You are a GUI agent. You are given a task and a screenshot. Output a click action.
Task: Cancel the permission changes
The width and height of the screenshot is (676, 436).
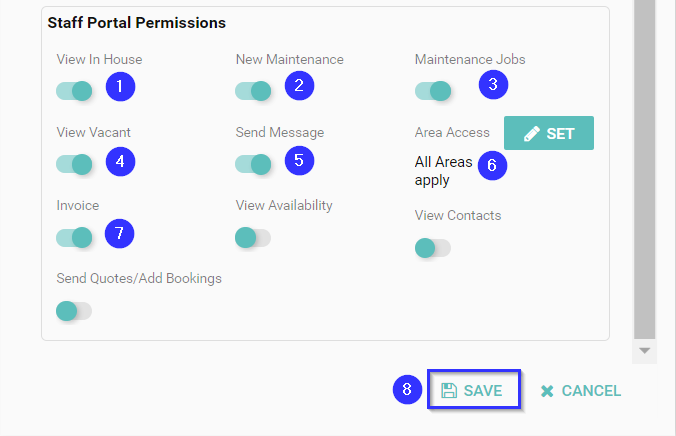tap(581, 391)
